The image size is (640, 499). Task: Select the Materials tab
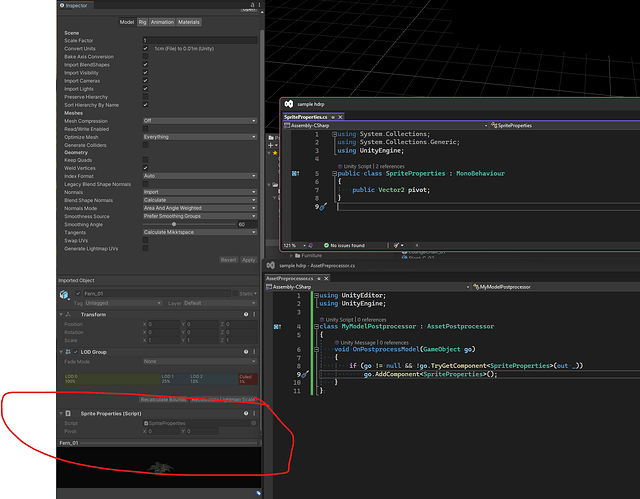(188, 21)
